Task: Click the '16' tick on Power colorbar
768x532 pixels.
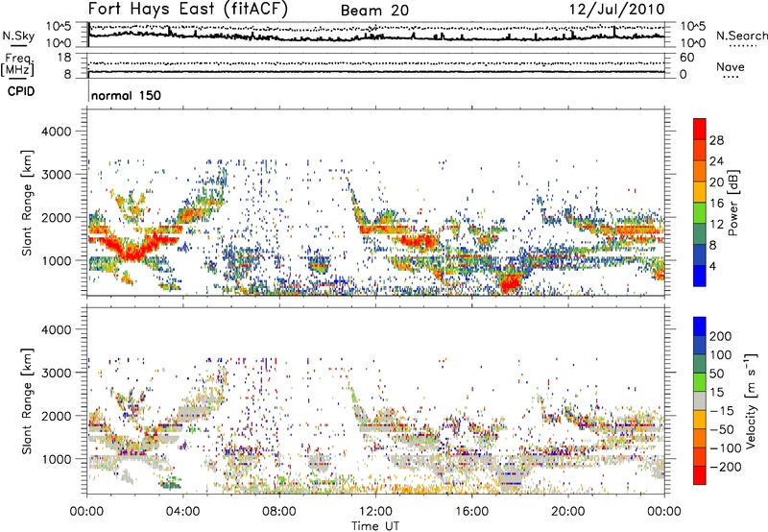Action: pos(716,204)
